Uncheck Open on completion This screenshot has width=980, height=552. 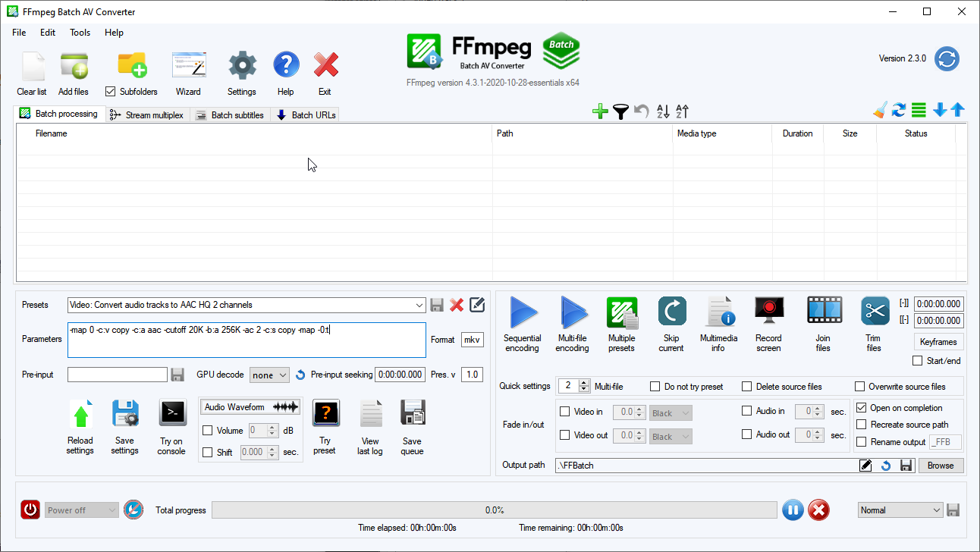pyautogui.click(x=861, y=408)
